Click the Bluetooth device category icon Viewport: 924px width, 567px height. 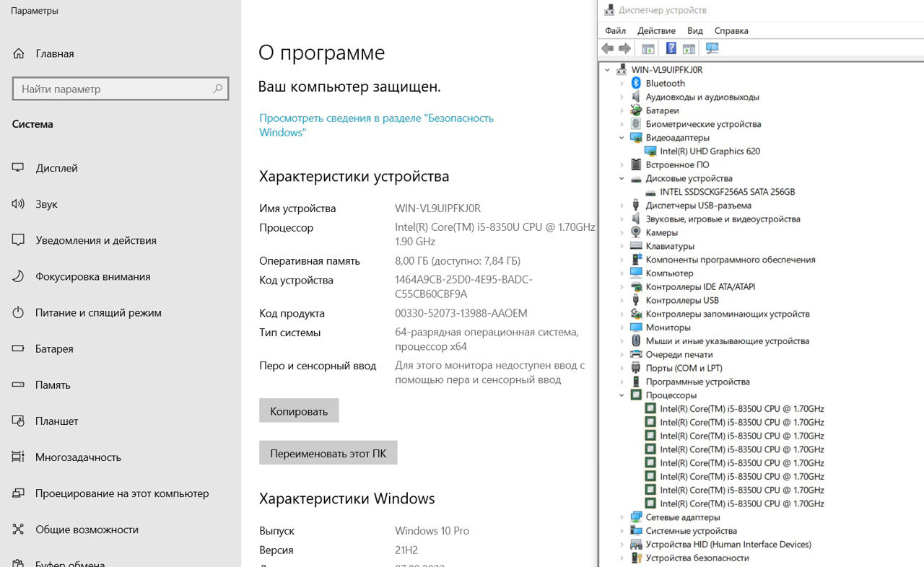[x=636, y=83]
